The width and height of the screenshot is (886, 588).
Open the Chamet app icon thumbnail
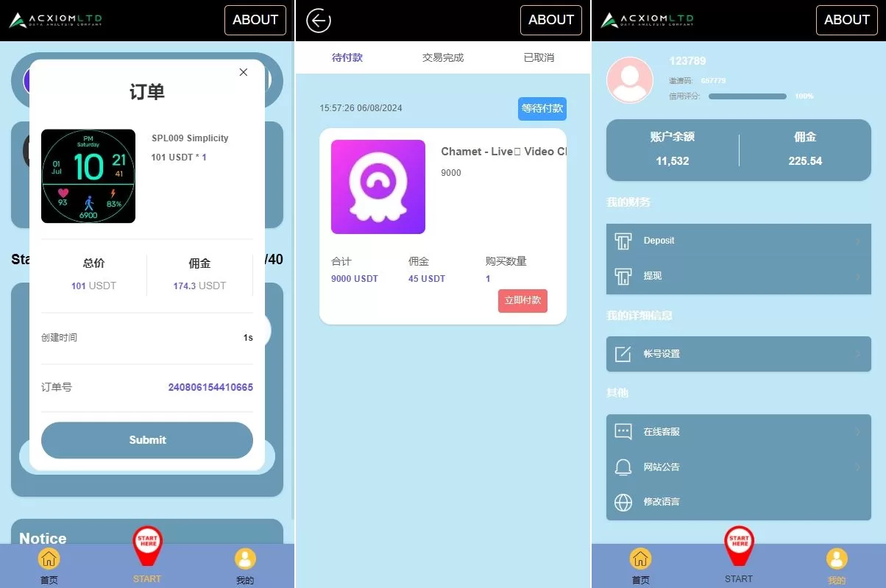point(378,187)
